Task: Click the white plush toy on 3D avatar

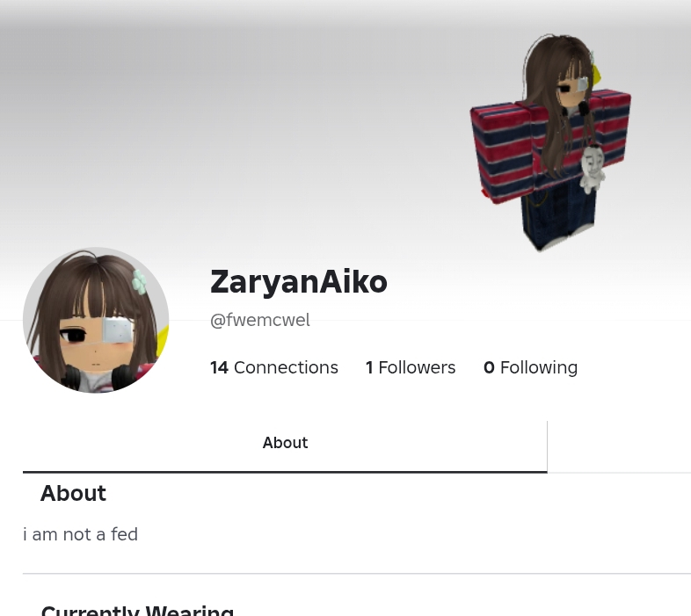Action: [592, 170]
